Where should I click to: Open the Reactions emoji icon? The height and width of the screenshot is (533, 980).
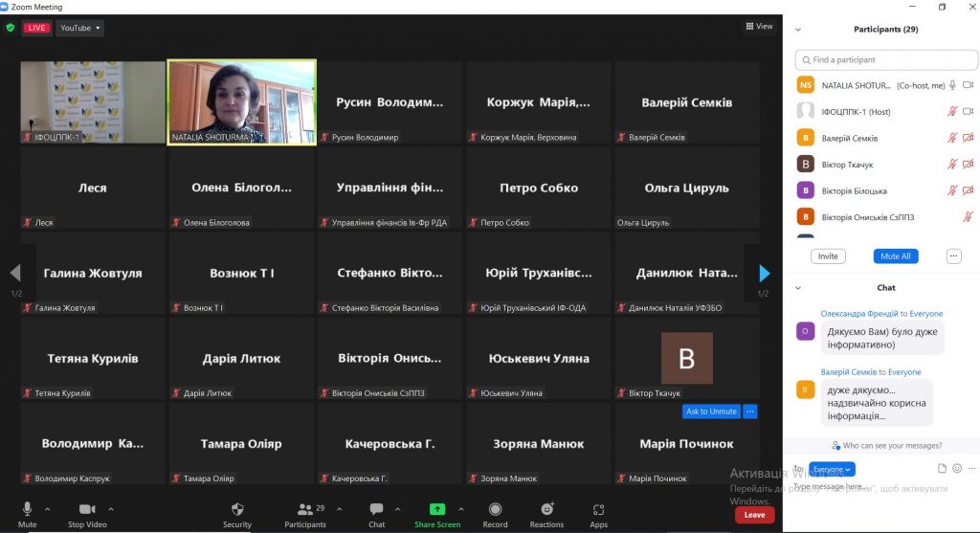click(x=546, y=509)
